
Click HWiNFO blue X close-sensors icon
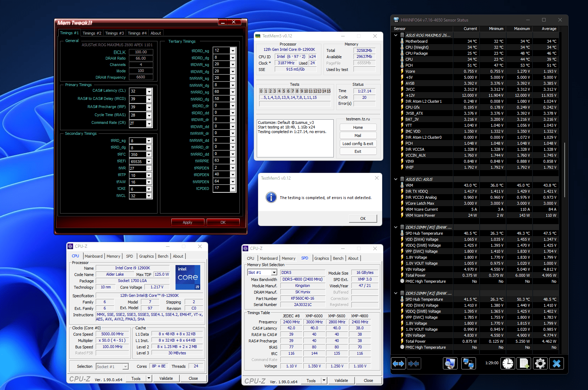point(557,363)
